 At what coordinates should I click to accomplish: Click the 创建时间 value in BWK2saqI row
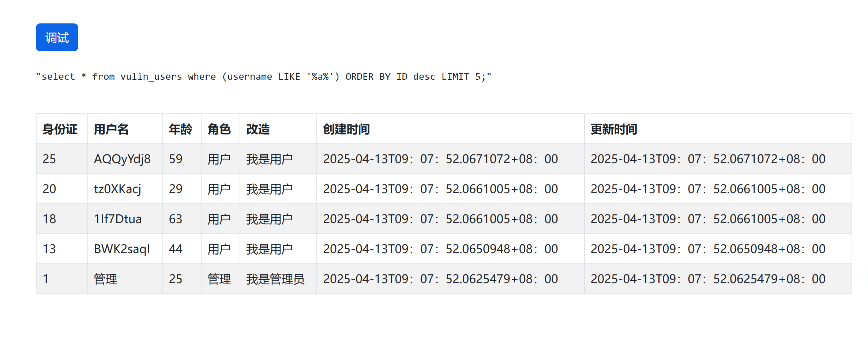(440, 249)
